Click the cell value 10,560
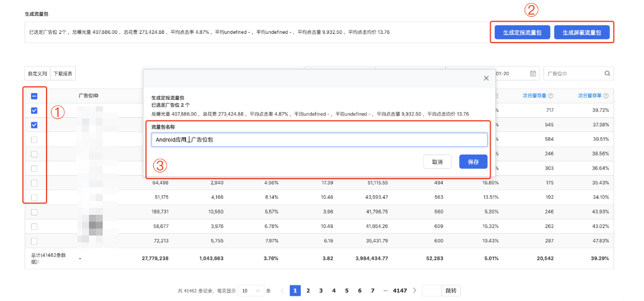 pos(216,212)
